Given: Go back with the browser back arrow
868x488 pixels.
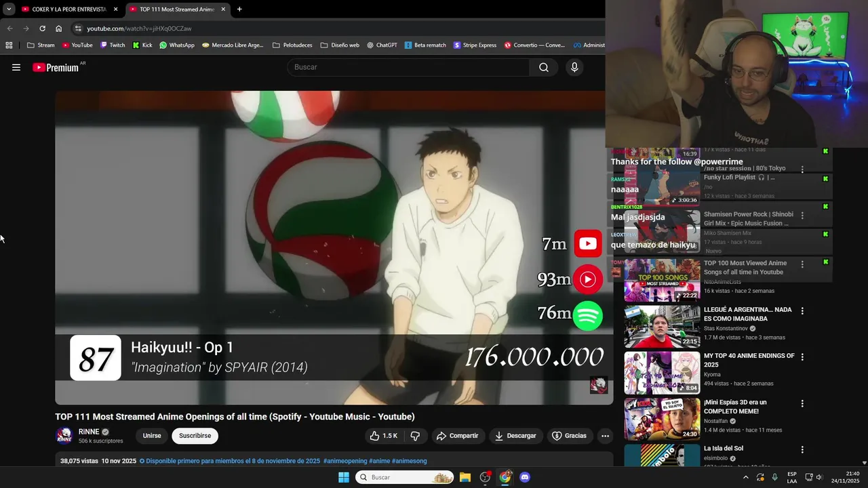Looking at the screenshot, I should pos(9,28).
